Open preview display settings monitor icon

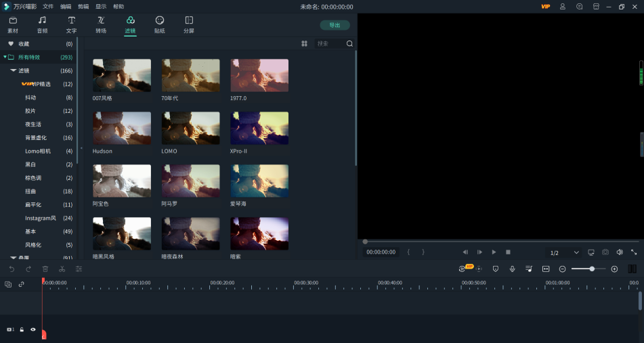[x=591, y=252]
